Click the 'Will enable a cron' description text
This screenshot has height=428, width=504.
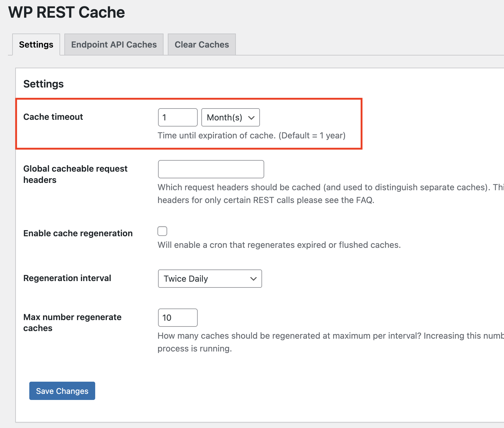[x=279, y=245]
